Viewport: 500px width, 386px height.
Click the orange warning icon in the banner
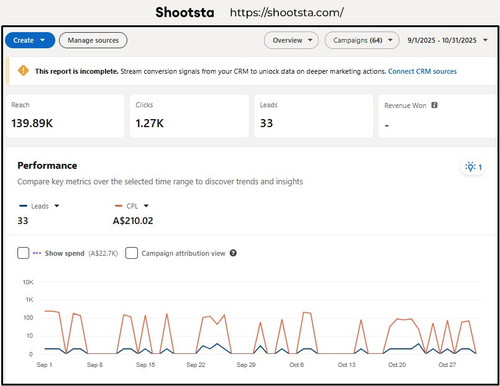coord(23,71)
